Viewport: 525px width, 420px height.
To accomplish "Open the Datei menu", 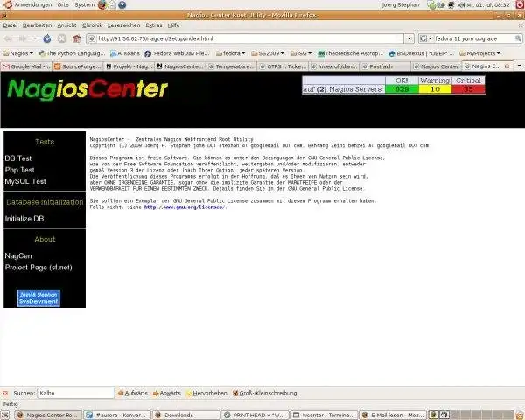I will pos(10,25).
